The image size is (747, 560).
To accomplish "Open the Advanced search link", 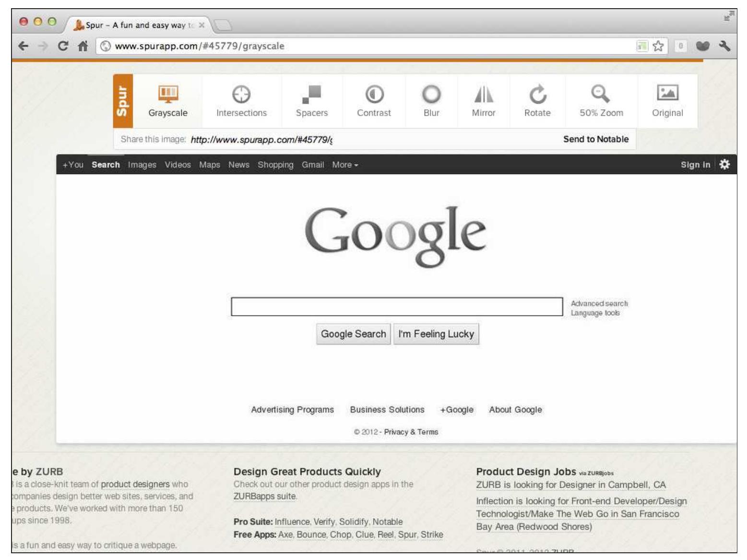I will [x=599, y=303].
